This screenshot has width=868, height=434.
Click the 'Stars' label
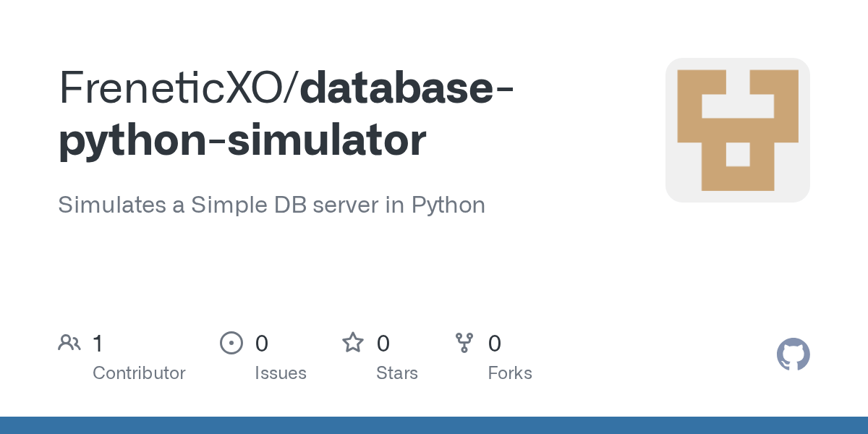click(397, 373)
